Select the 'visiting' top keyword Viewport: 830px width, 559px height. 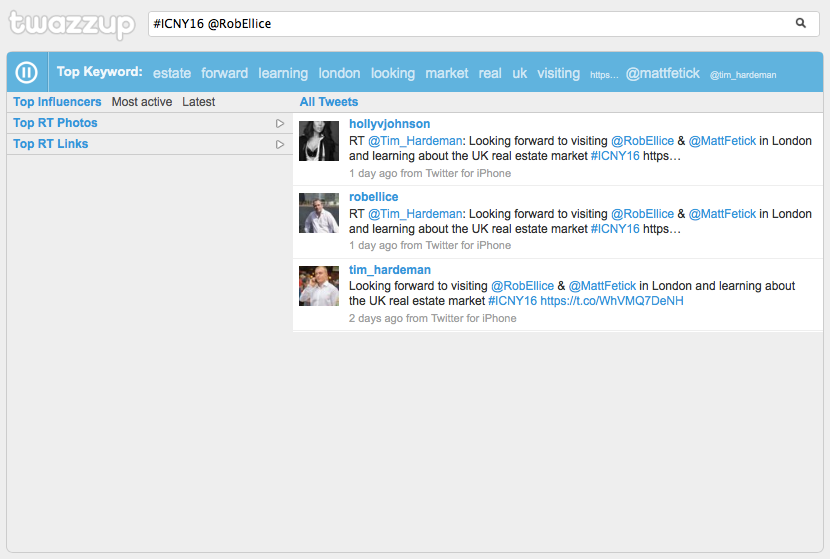tap(558, 73)
